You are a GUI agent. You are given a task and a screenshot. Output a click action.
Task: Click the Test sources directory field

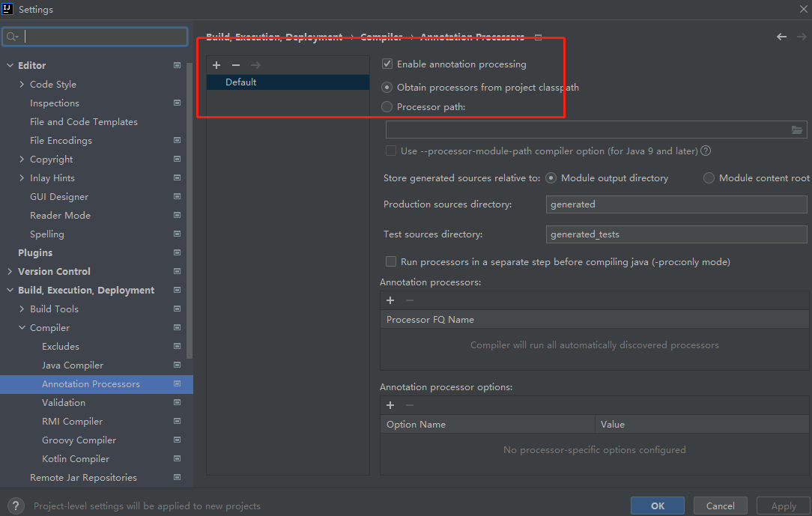[x=676, y=234]
